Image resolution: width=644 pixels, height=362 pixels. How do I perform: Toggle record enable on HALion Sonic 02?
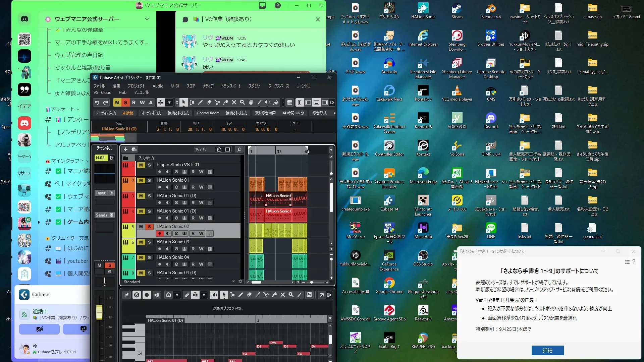[160, 234]
